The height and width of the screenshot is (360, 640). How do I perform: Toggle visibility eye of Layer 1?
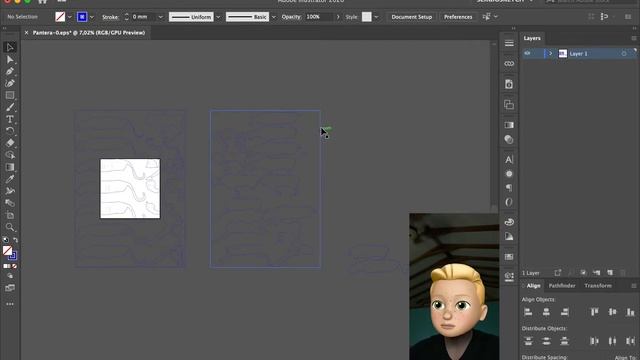[x=527, y=53]
